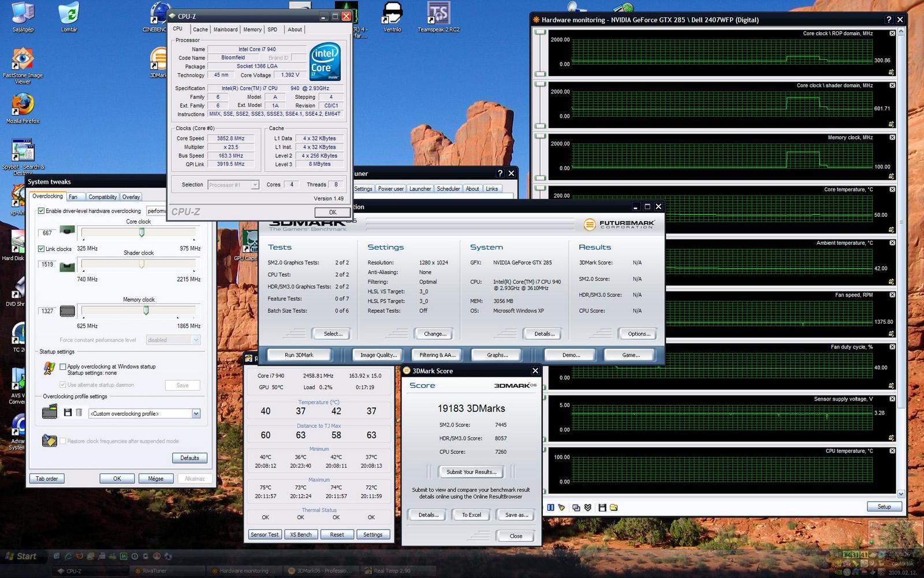This screenshot has width=924, height=578.
Task: Switch to Cache tab in CPU-Z
Action: pos(200,29)
